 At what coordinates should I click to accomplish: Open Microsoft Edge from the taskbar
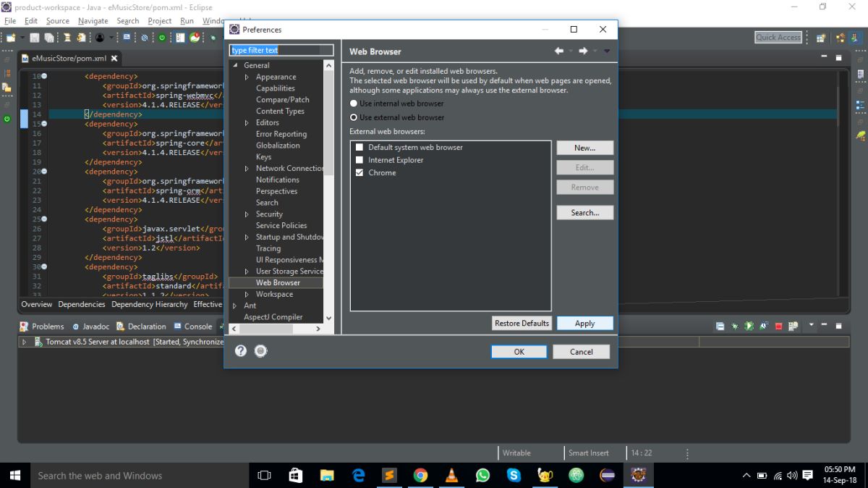click(358, 476)
